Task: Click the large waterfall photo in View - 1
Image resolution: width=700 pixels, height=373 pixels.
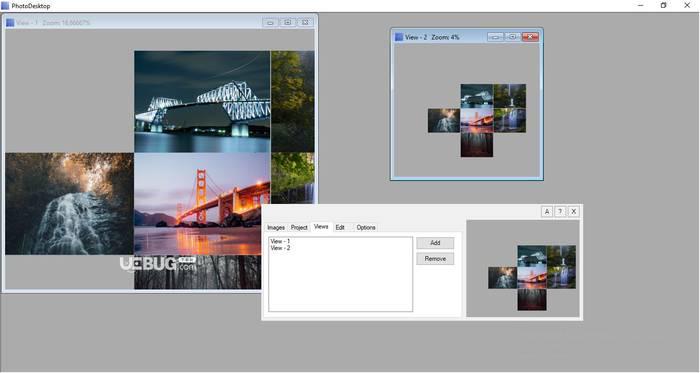Action: coord(70,204)
